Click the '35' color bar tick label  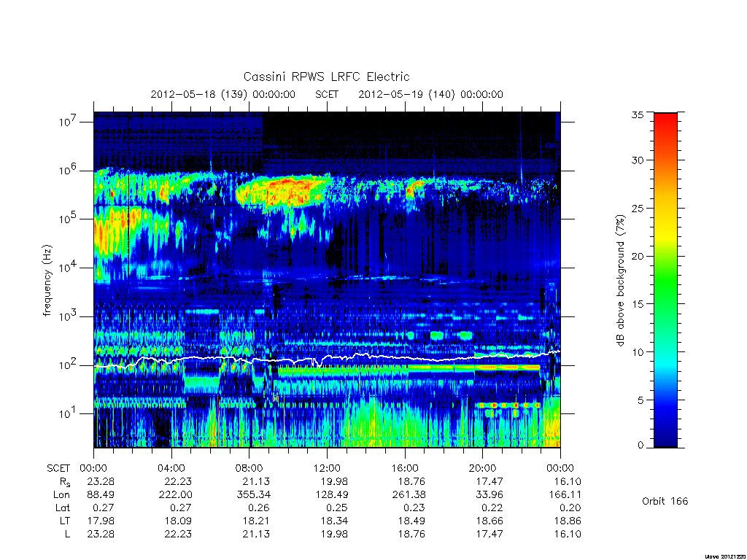click(x=638, y=114)
